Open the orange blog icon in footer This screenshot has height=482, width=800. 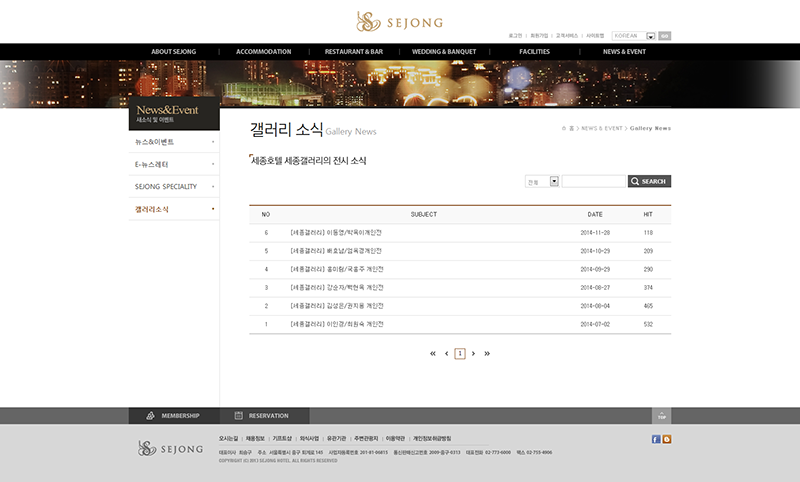pyautogui.click(x=667, y=439)
